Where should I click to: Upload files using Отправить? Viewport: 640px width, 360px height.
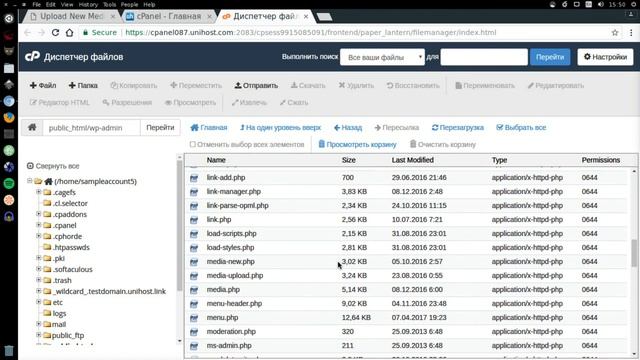click(x=256, y=85)
